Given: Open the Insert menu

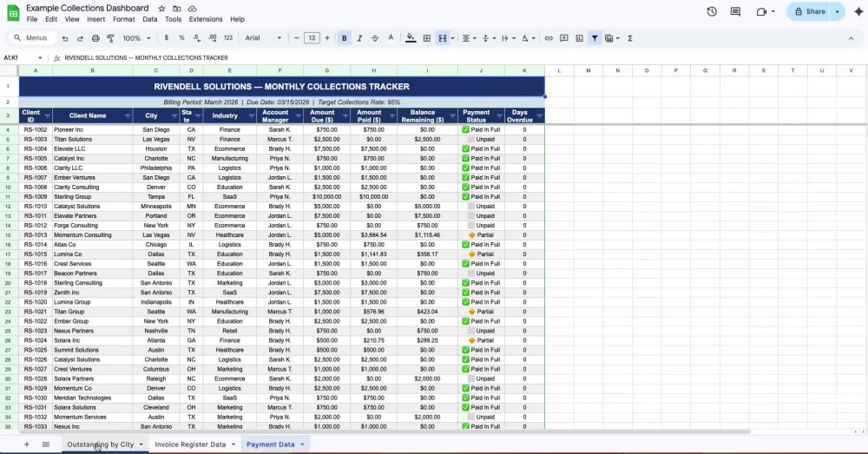Looking at the screenshot, I should tap(95, 19).
